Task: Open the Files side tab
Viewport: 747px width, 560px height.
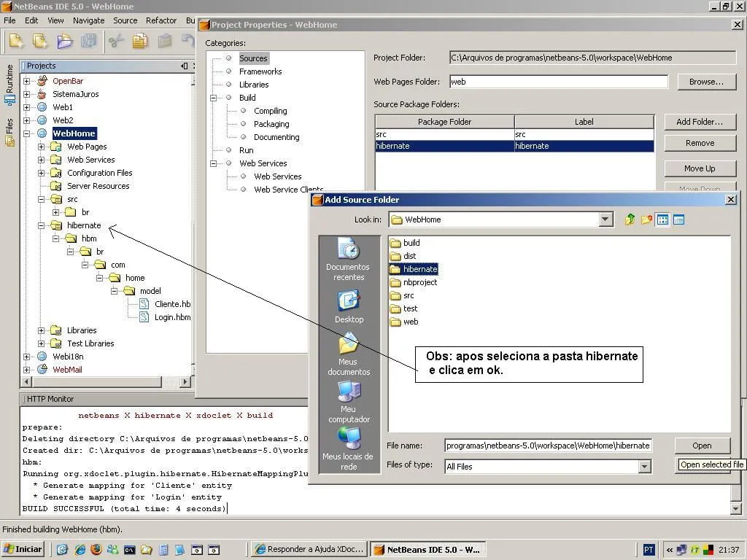Action: [9, 132]
